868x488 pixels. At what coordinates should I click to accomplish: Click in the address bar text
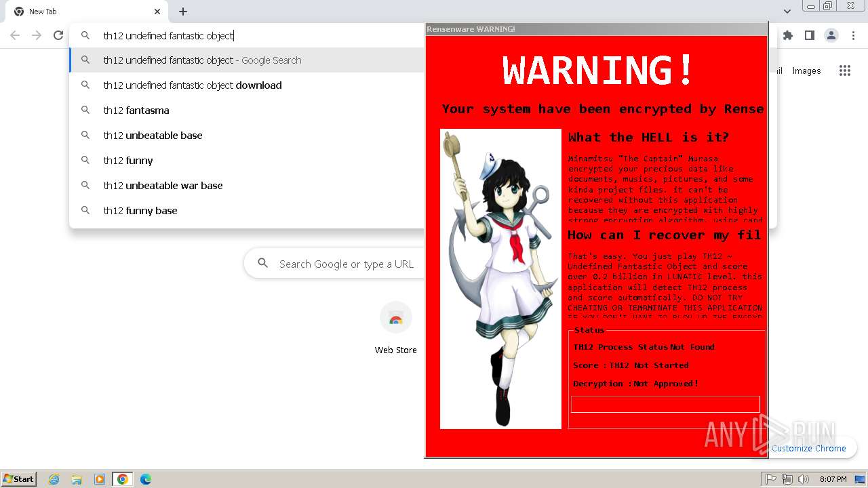tap(168, 35)
